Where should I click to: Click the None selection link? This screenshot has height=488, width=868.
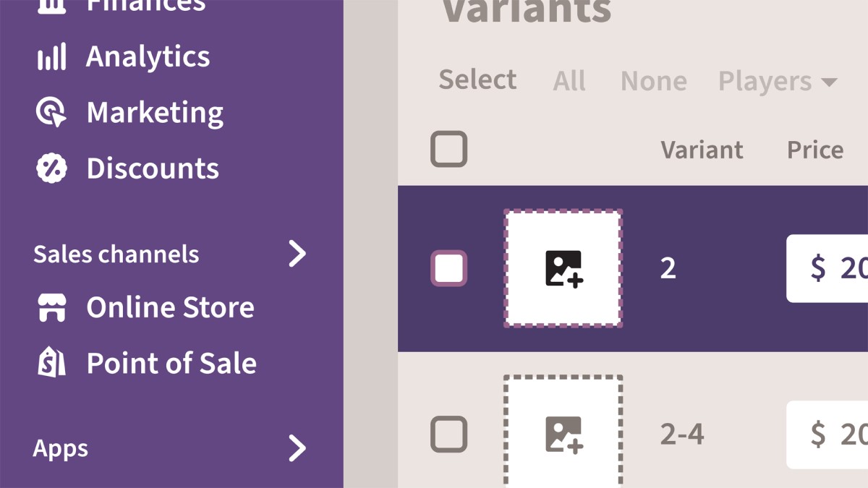click(x=653, y=81)
